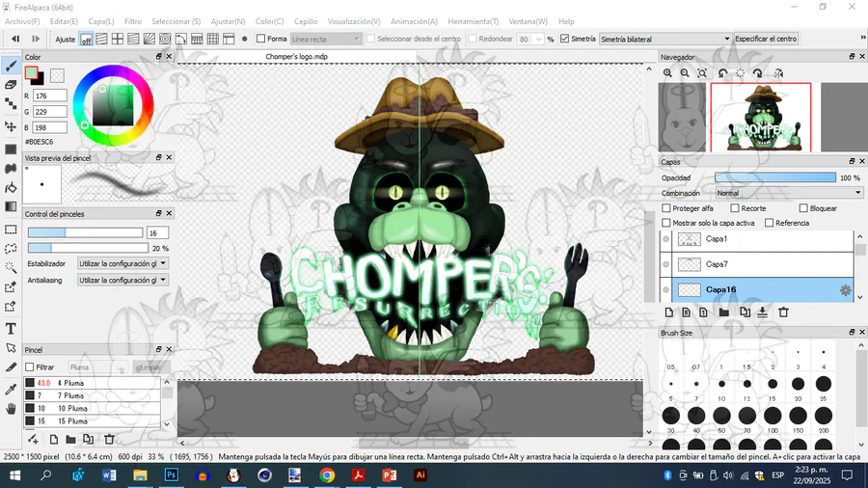Adjust the layer Opacidad slider

point(775,177)
